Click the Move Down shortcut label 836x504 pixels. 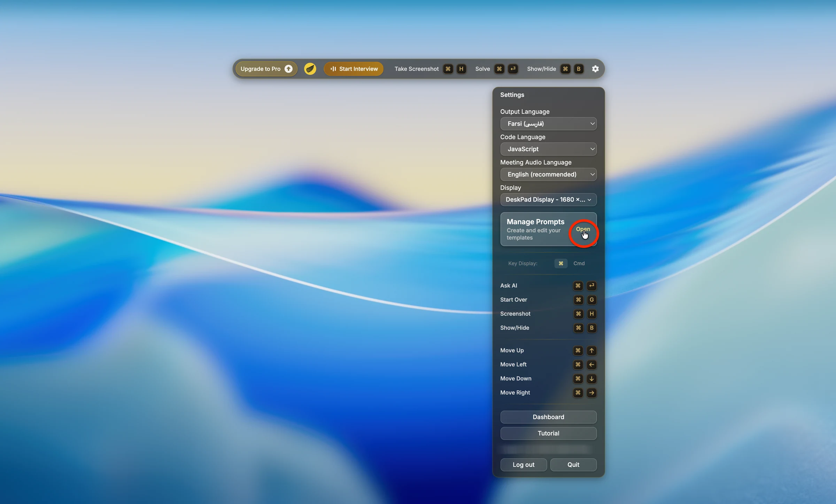pos(516,379)
